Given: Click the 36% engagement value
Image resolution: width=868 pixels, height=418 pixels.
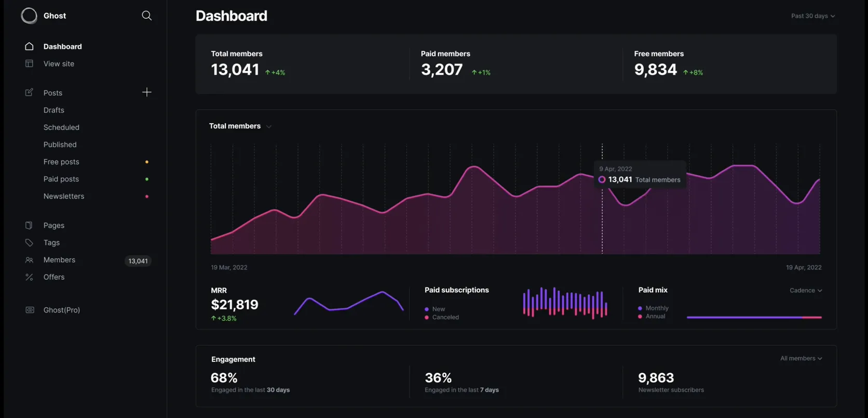Looking at the screenshot, I should coord(438,377).
